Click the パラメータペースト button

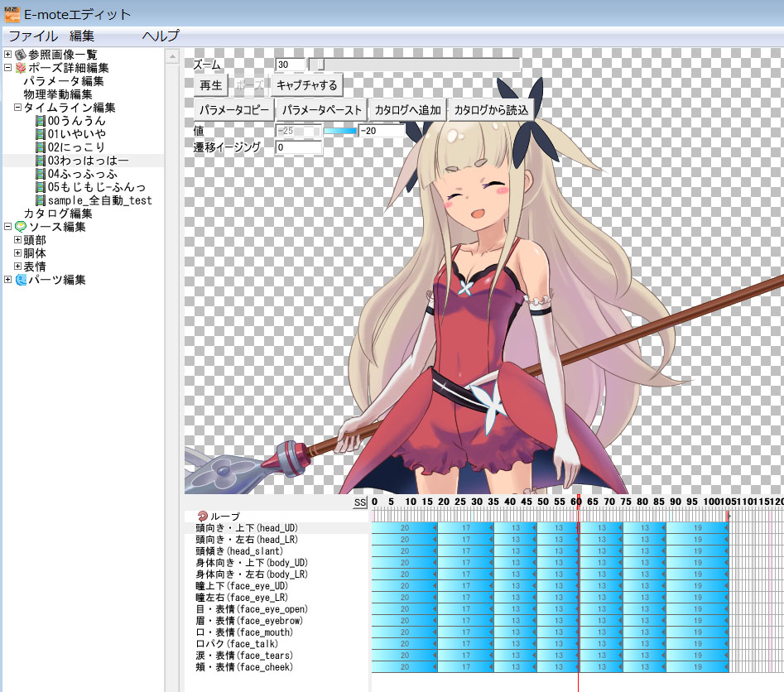[x=321, y=110]
